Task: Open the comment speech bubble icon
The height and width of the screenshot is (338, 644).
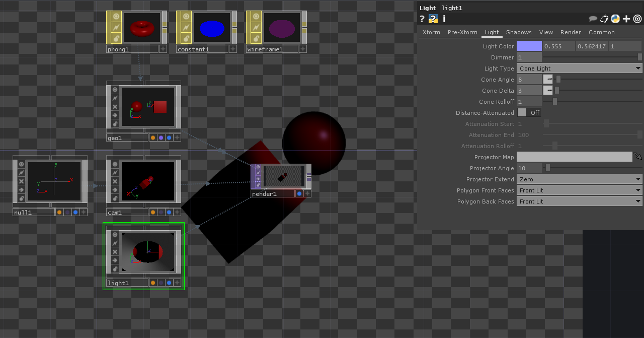Action: [593, 19]
